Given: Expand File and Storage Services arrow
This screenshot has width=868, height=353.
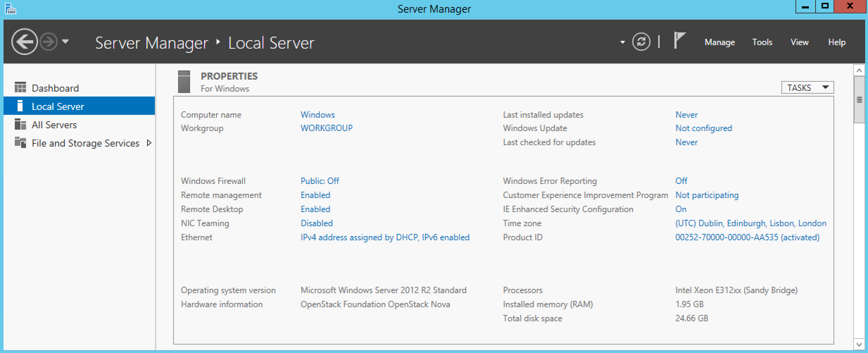Looking at the screenshot, I should pyautogui.click(x=149, y=143).
